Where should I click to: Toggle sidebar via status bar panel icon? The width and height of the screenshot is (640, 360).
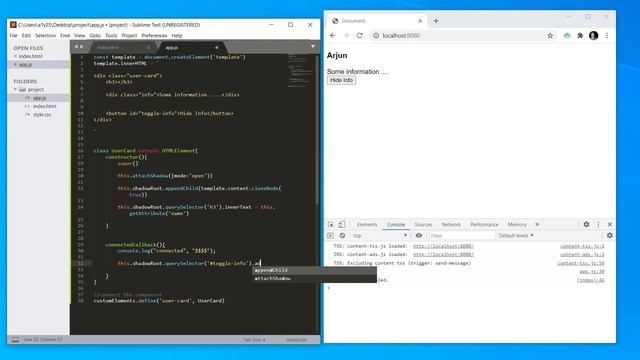coord(15,340)
